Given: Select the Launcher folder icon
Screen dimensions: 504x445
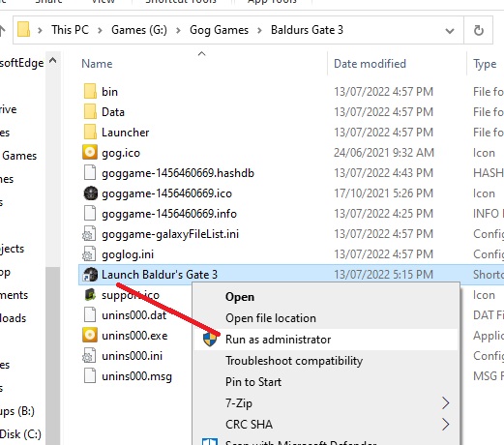Looking at the screenshot, I should [x=90, y=133].
